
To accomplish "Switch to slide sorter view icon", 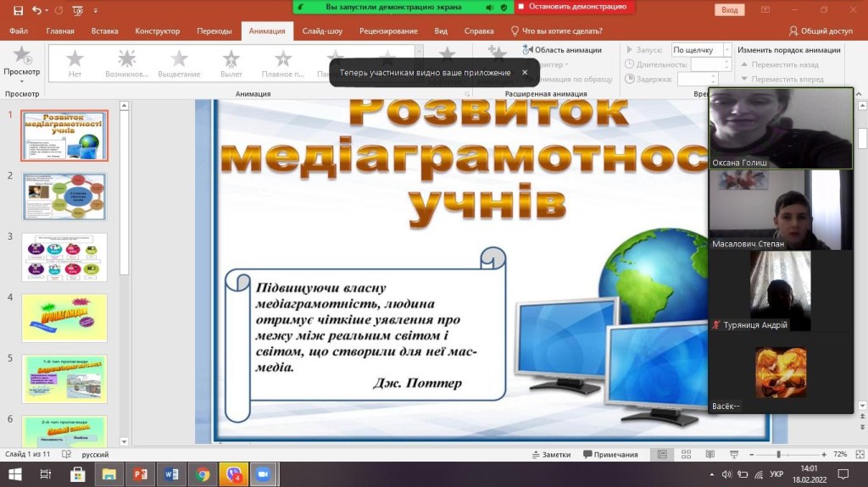I will (684, 455).
